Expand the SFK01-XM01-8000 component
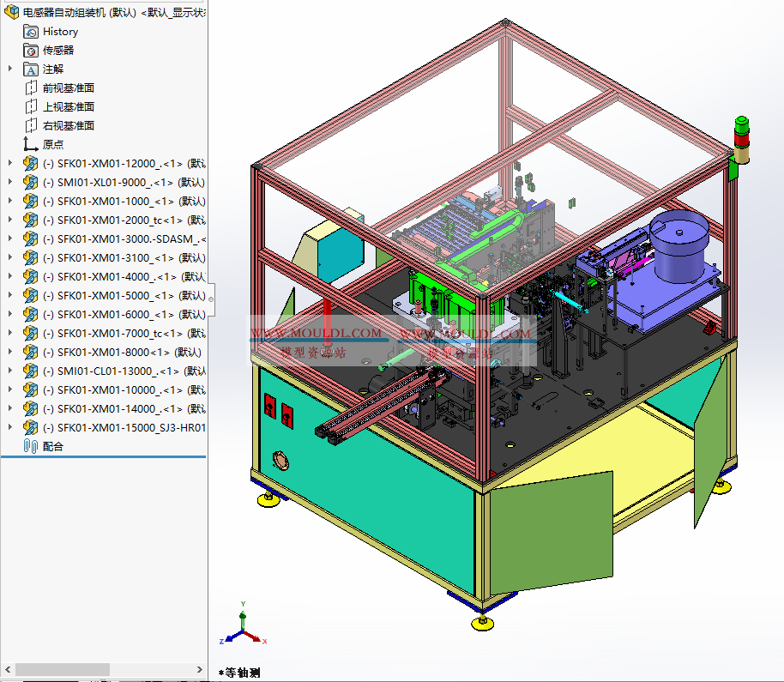 click(x=9, y=352)
